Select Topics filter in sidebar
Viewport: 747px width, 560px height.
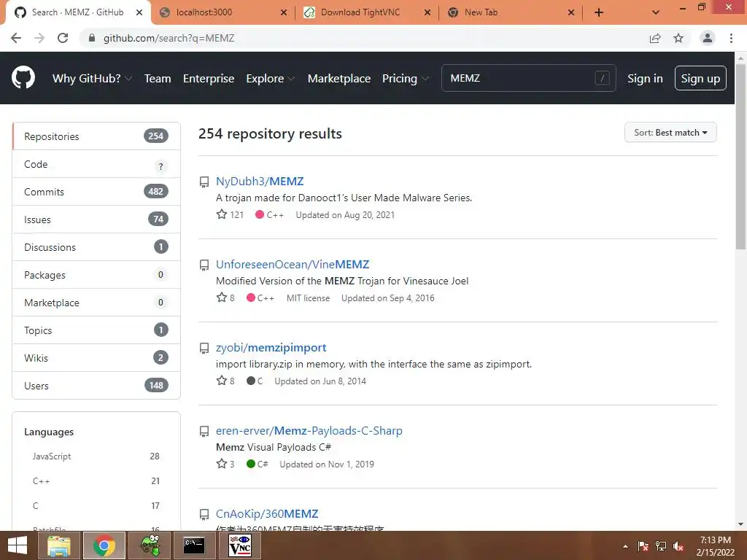tap(96, 330)
